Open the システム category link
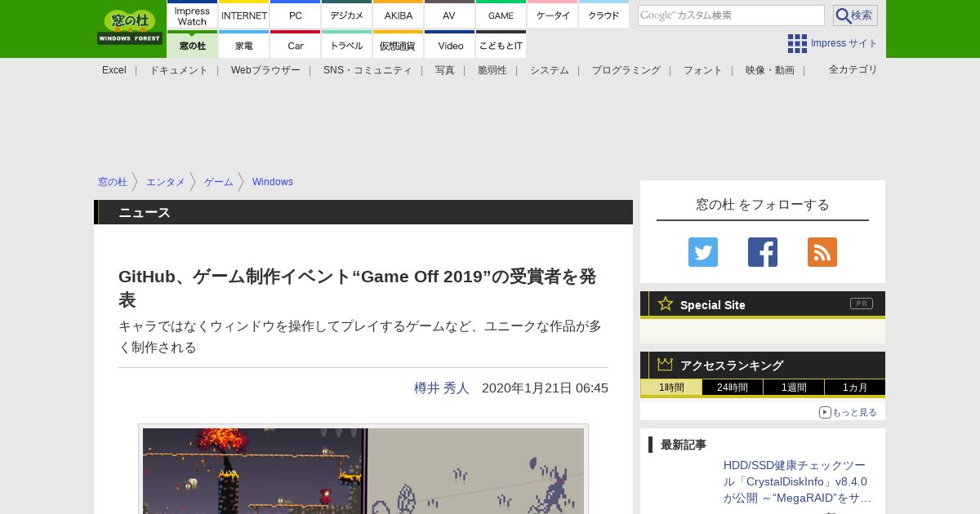The height and width of the screenshot is (514, 980). 550,70
